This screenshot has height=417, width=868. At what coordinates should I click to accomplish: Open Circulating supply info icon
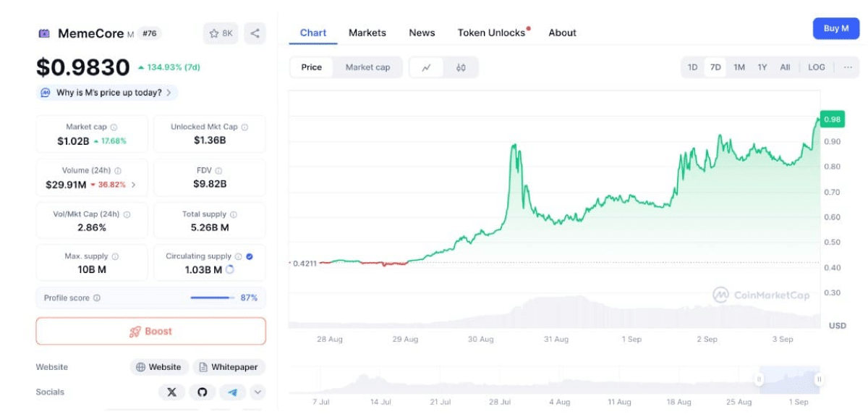(238, 256)
